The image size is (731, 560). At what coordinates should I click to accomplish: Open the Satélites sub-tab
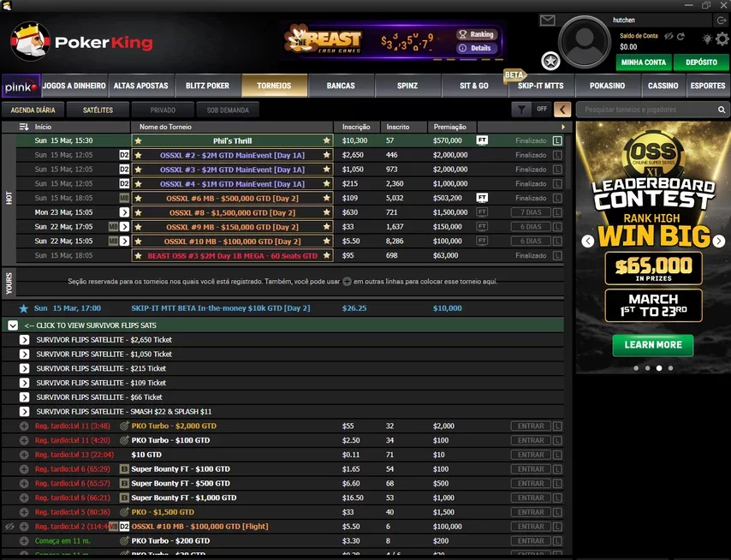tap(98, 110)
